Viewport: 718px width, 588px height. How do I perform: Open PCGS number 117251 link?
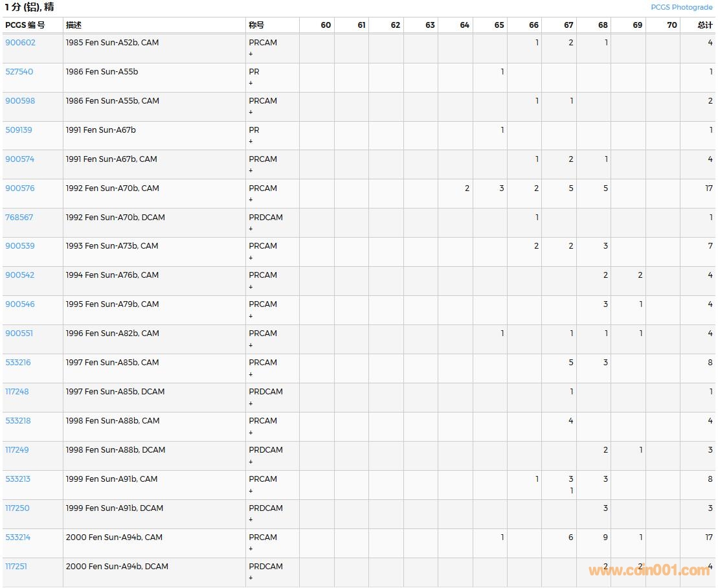point(16,567)
